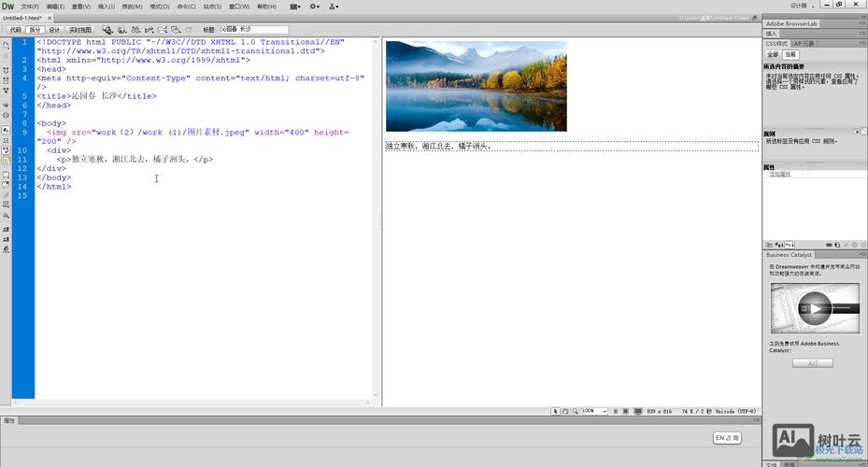This screenshot has height=467, width=868.
Task: Toggle line numbers icon in coding toolbar
Action: [7, 130]
